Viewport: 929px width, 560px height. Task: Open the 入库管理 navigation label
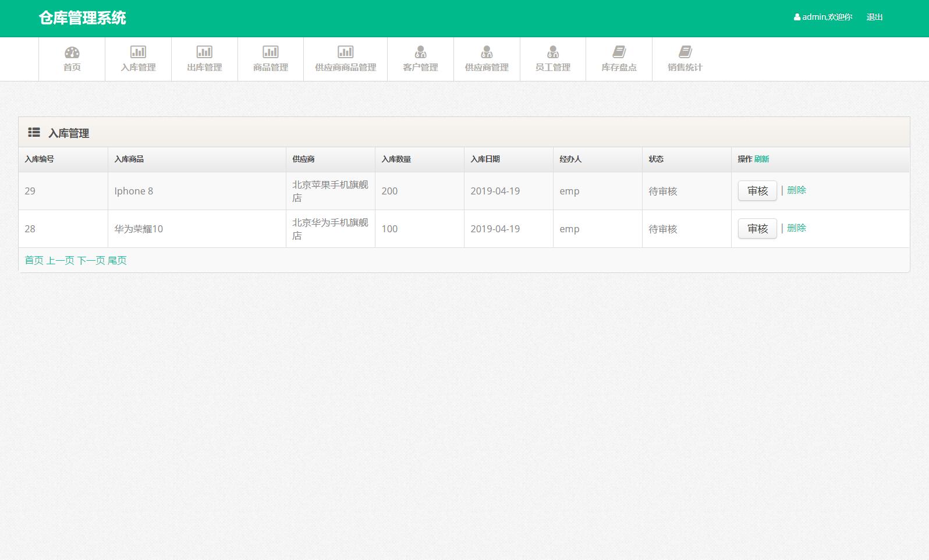[x=138, y=68]
